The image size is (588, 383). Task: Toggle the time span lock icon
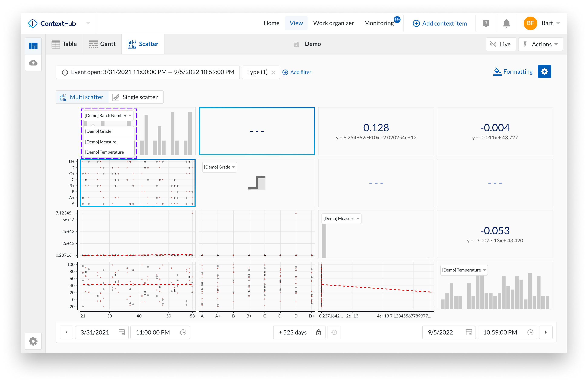(x=318, y=332)
